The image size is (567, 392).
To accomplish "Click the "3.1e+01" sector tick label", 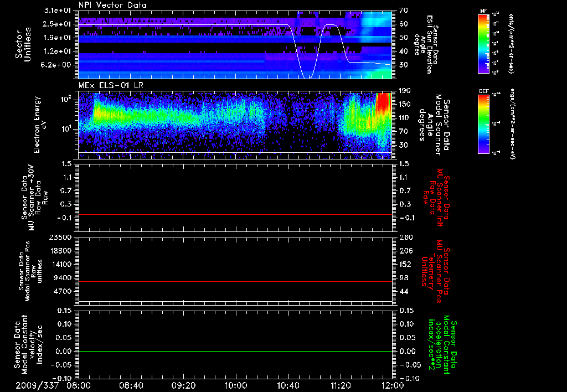I will pos(57,11).
